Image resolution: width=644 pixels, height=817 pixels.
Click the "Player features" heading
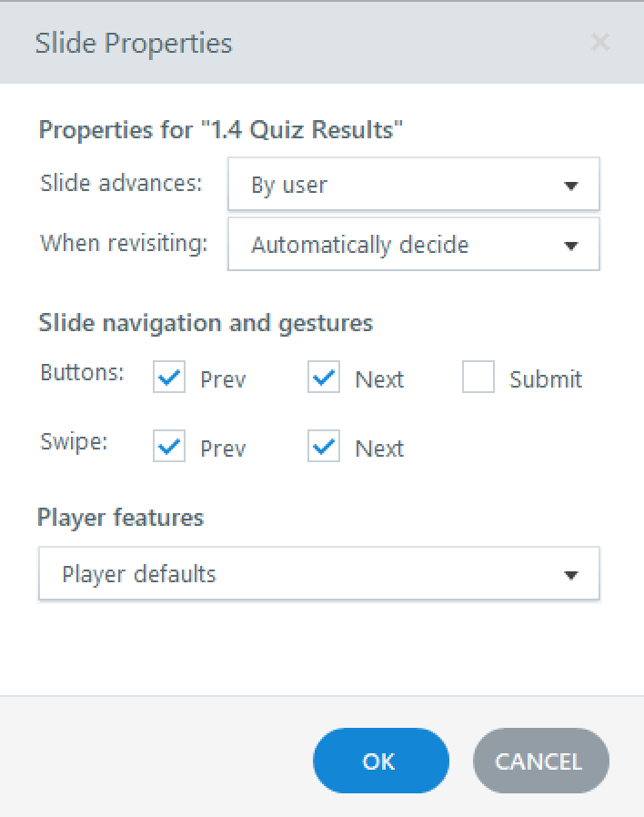pyautogui.click(x=120, y=518)
